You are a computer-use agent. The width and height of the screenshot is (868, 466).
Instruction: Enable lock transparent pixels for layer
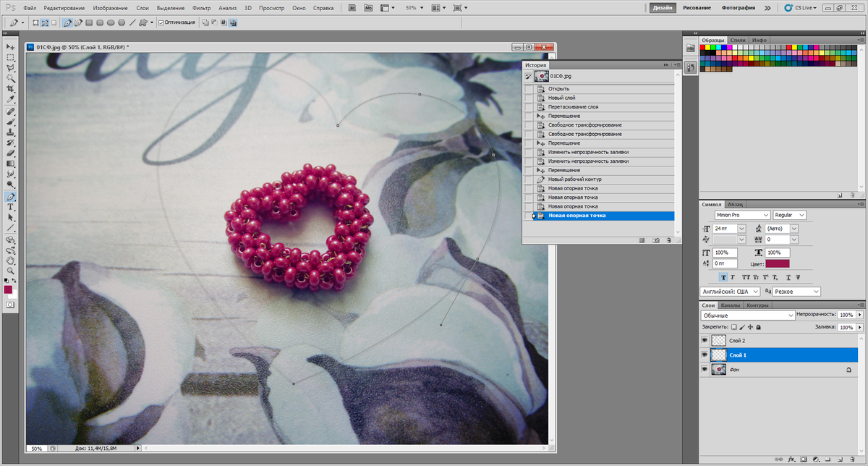pyautogui.click(x=733, y=327)
